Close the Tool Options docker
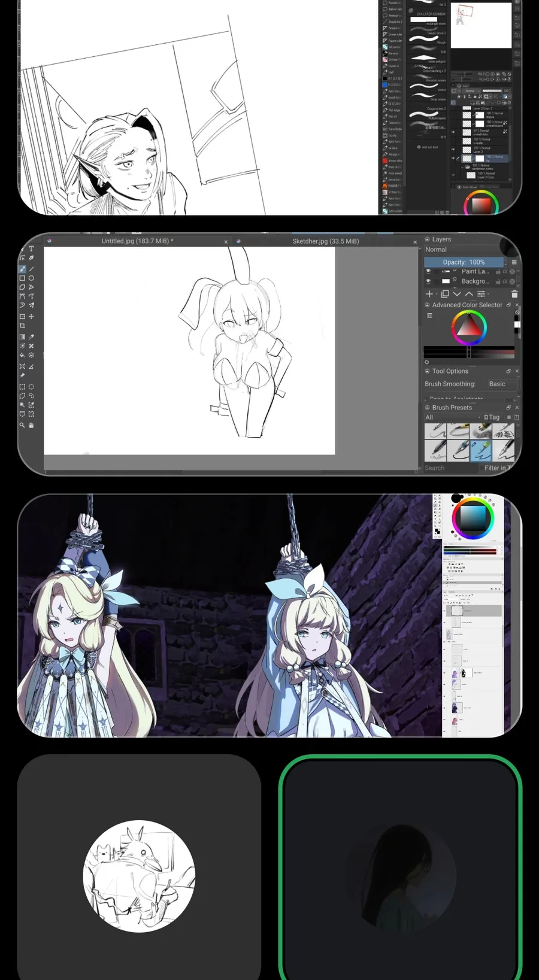Viewport: 539px width, 980px height. coord(517,371)
